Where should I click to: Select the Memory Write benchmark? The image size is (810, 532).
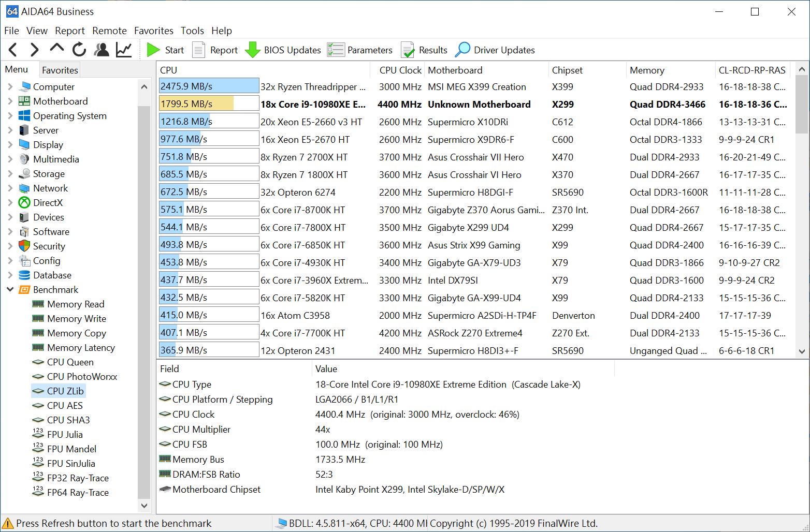pos(77,319)
